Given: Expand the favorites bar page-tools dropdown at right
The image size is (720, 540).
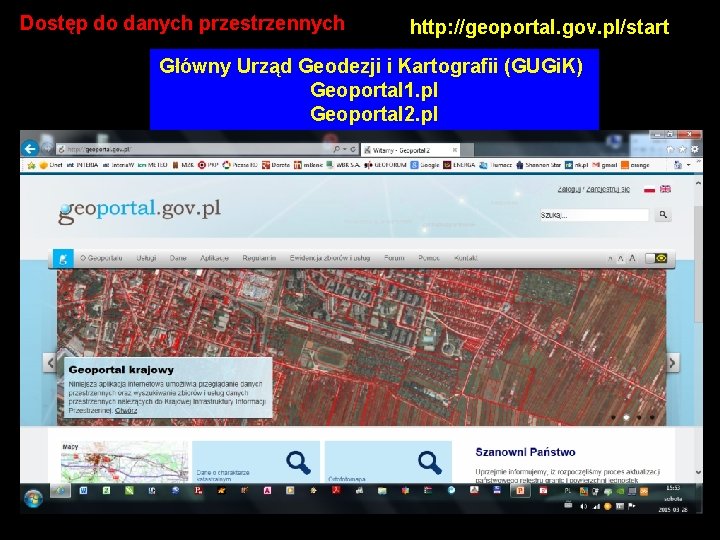Looking at the screenshot, I should click(688, 165).
